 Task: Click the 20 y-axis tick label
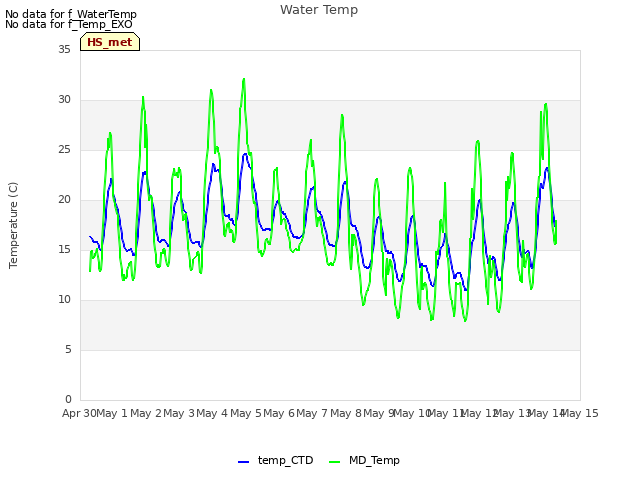click(64, 200)
